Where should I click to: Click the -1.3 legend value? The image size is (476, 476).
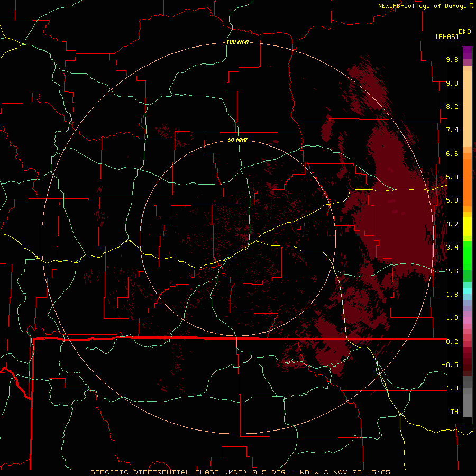pos(450,388)
